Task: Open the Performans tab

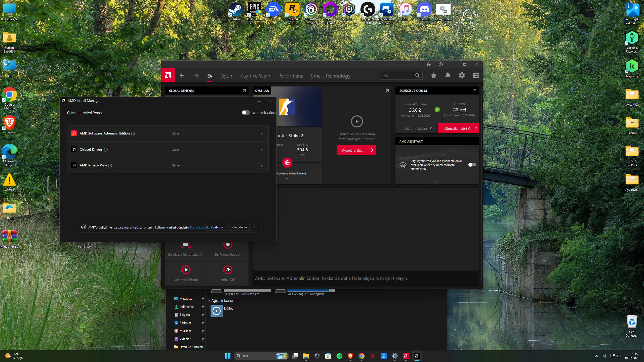Action: (291, 76)
